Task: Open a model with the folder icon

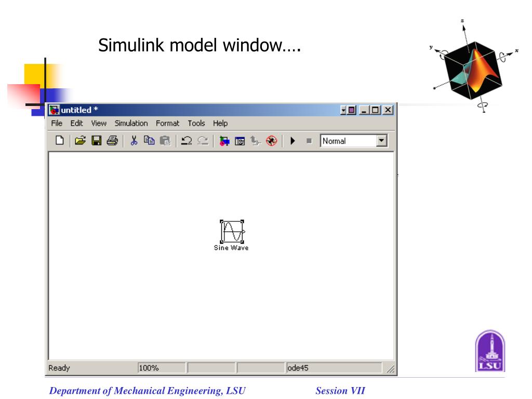Action: [80, 140]
